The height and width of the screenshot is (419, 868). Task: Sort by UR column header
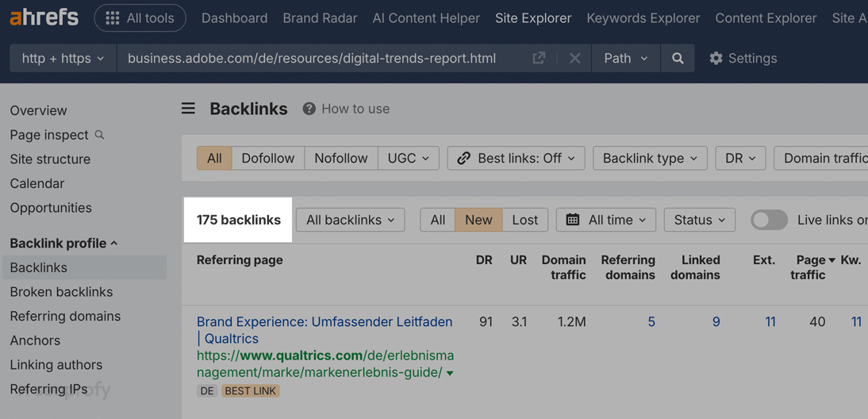click(519, 260)
